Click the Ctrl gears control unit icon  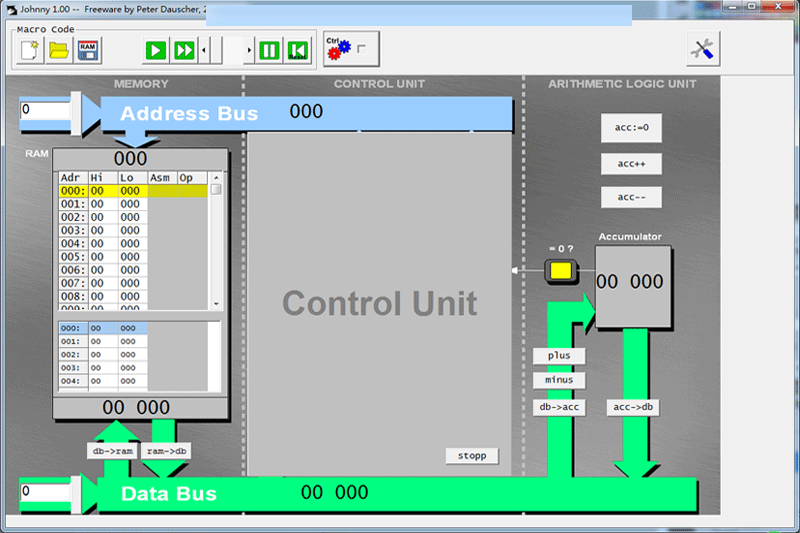click(338, 49)
